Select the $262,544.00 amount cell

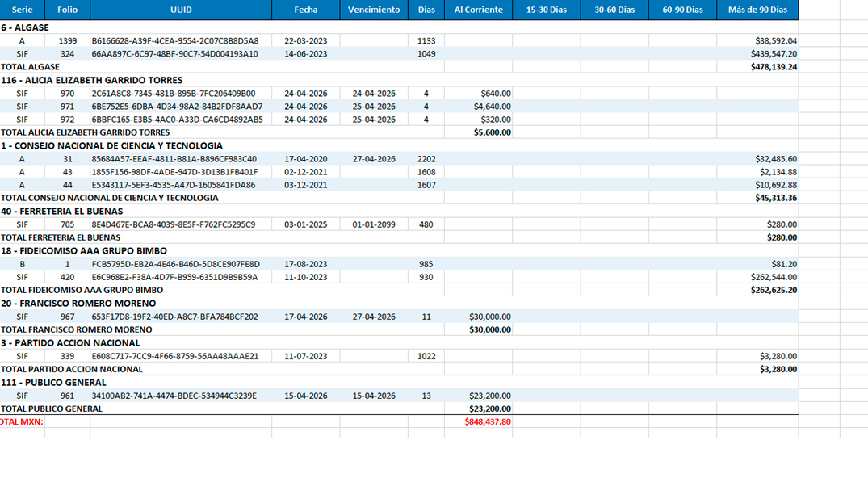pyautogui.click(x=774, y=277)
